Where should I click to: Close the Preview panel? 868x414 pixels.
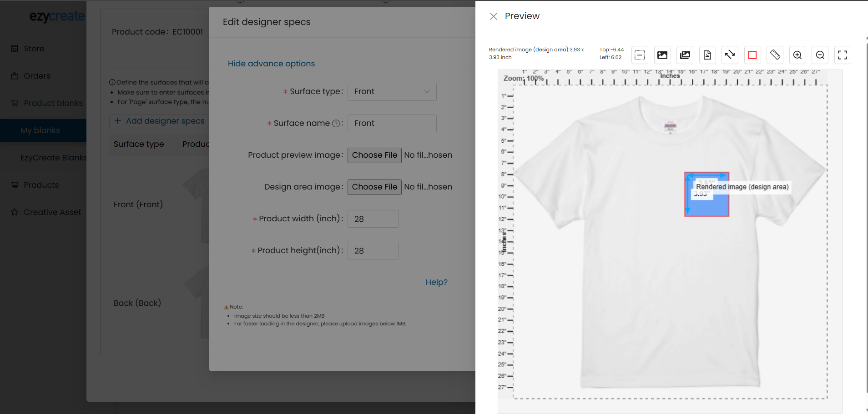point(493,16)
